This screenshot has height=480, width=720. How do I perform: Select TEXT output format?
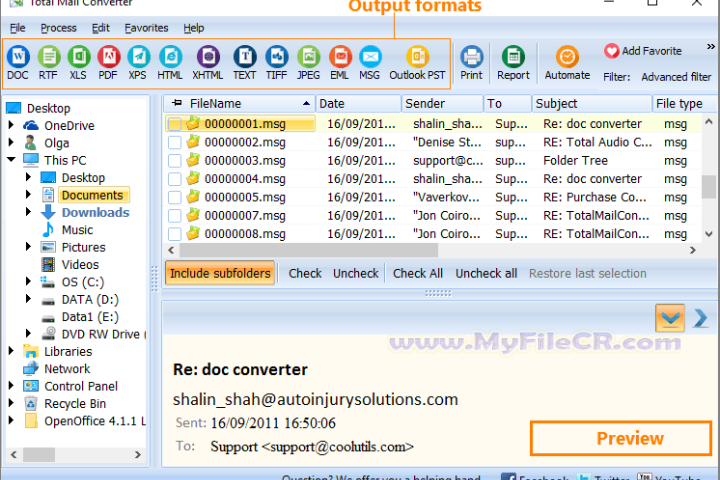[x=245, y=63]
